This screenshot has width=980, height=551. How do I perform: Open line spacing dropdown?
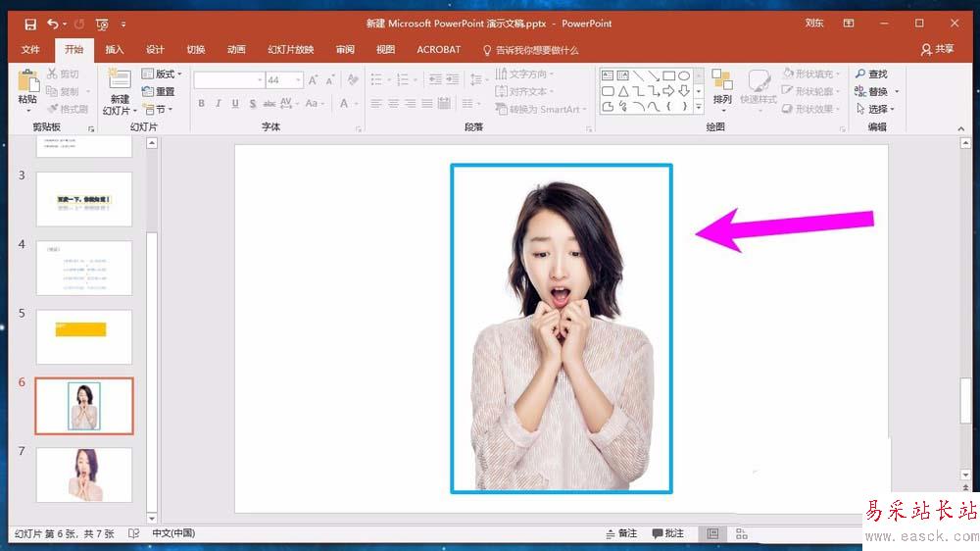coord(477,79)
